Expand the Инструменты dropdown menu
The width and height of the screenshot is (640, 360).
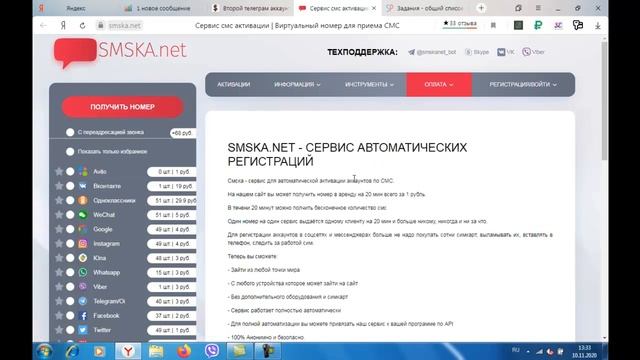click(369, 84)
